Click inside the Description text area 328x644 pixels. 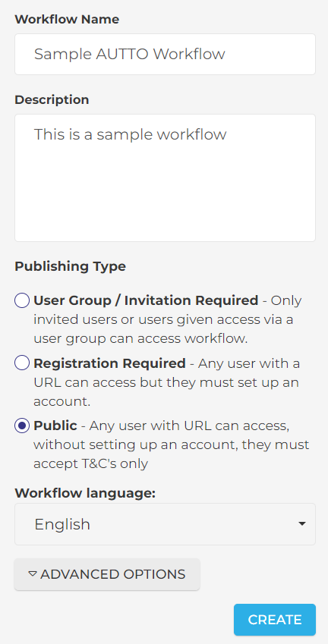165,177
